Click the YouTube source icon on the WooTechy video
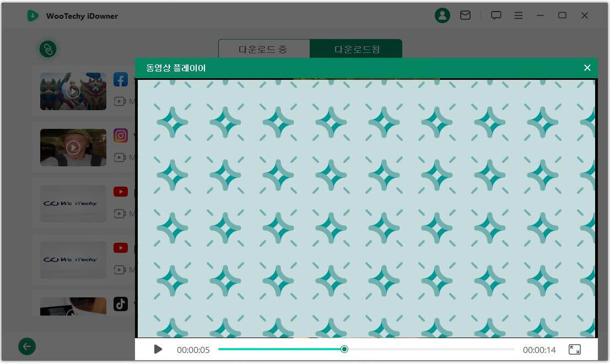 coord(120,192)
